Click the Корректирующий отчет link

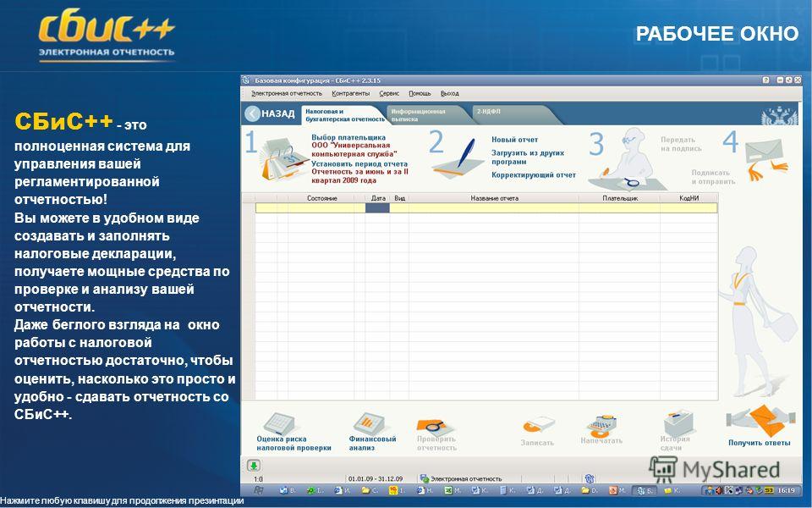[x=534, y=174]
